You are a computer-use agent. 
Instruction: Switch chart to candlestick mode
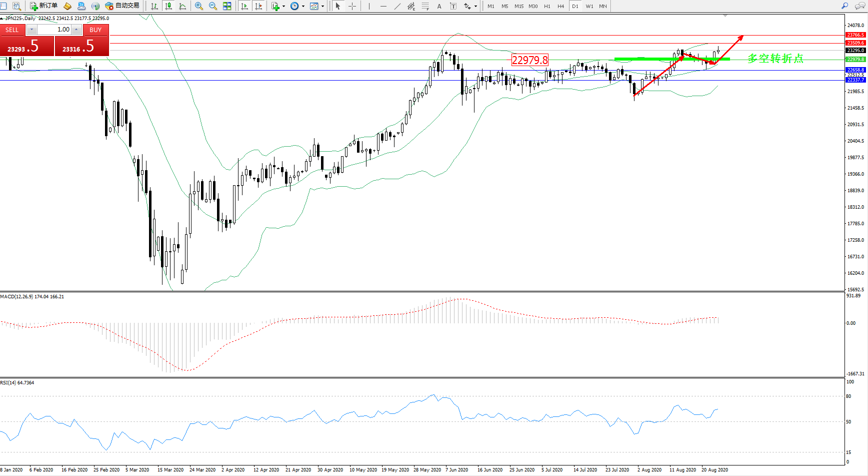coord(168,6)
